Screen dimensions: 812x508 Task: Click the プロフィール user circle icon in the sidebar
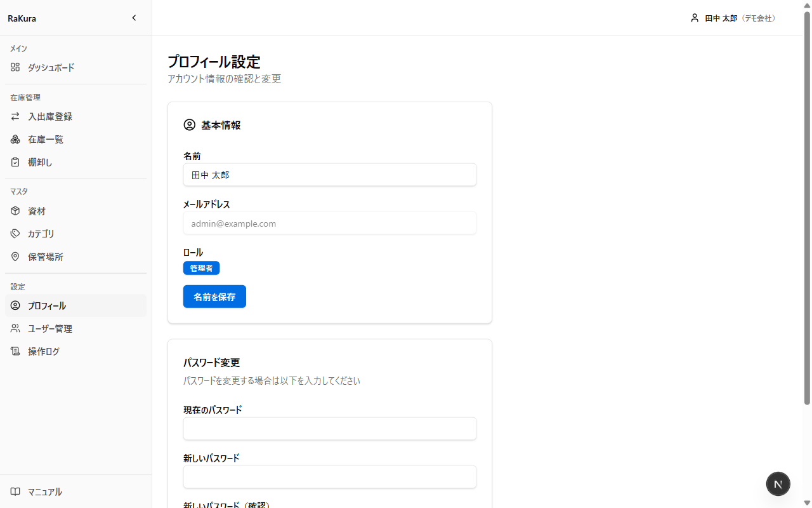[x=15, y=306]
